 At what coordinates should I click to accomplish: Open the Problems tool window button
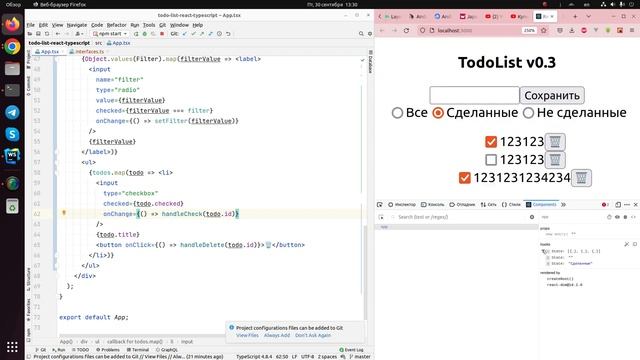tap(108, 350)
